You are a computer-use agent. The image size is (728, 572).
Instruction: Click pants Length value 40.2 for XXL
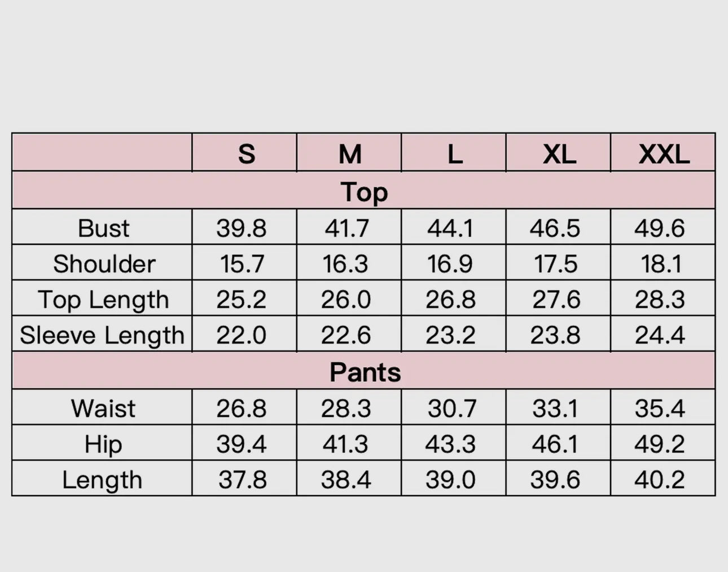pyautogui.click(x=660, y=480)
